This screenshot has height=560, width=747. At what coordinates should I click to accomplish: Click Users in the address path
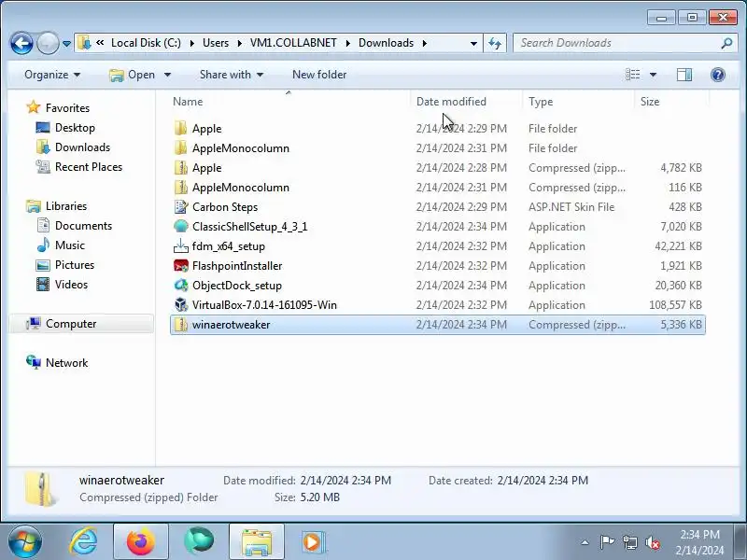click(x=216, y=43)
